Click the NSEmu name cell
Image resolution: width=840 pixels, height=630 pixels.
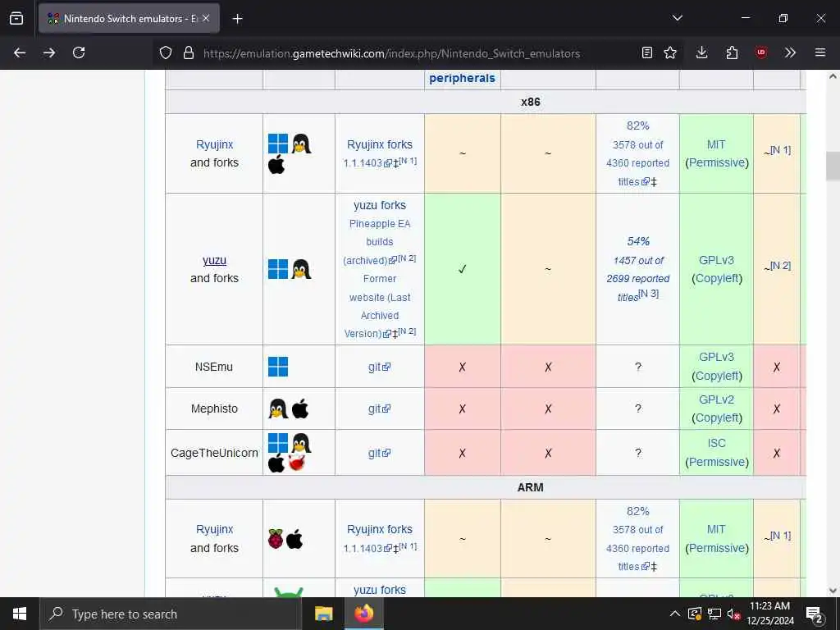[214, 367]
